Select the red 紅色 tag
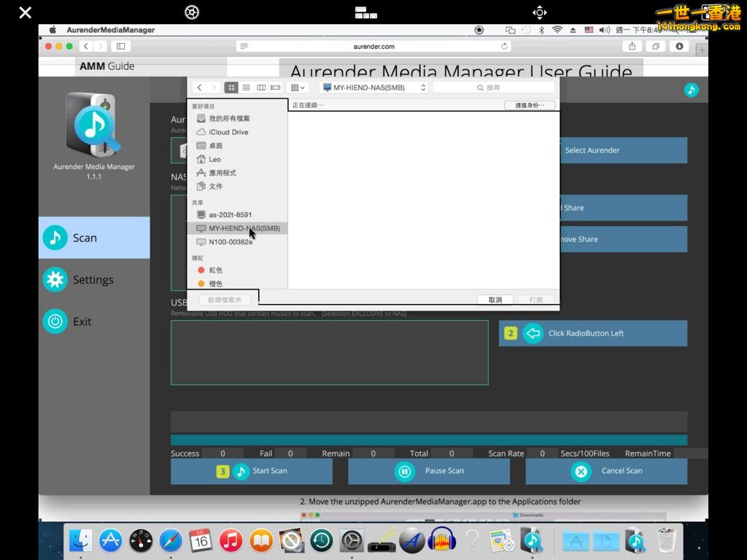 (215, 270)
